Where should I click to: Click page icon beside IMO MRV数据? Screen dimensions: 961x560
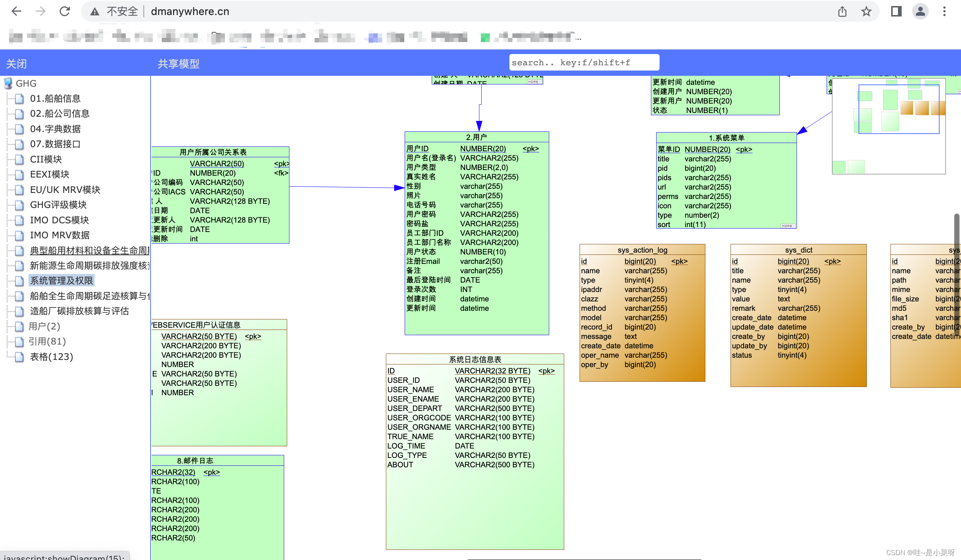point(19,236)
